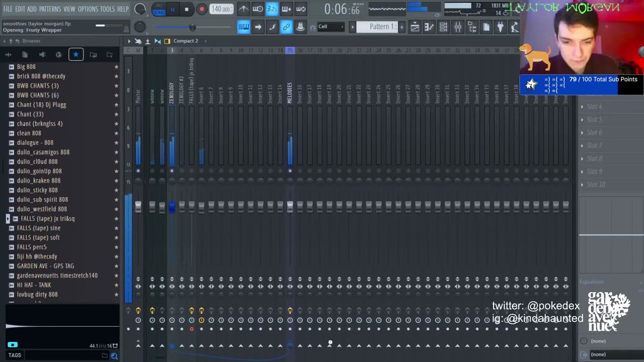Click the preview play button under waveform
Screen dimensions: 644x362
click(x=13, y=345)
